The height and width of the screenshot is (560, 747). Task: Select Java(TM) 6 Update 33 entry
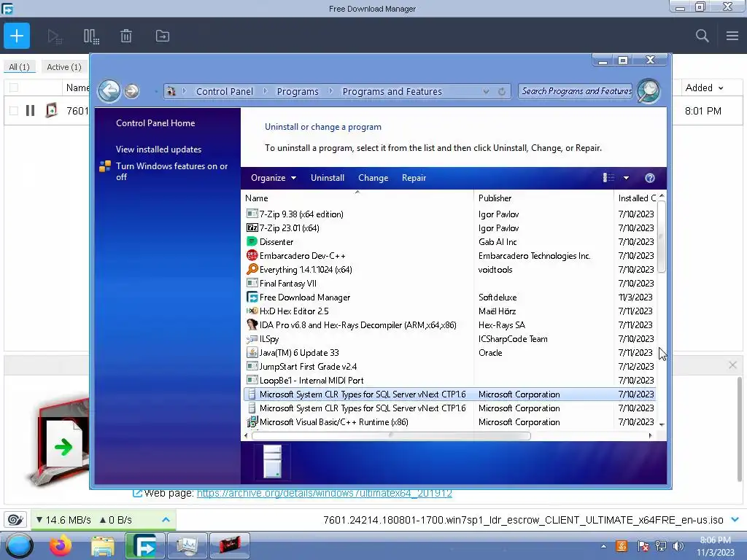(449, 352)
